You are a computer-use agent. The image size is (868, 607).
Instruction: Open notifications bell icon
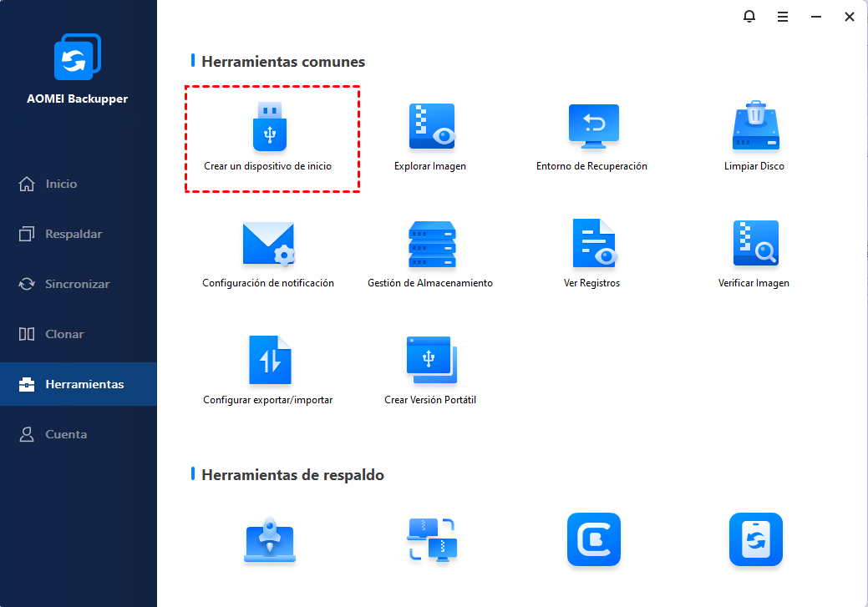(749, 17)
